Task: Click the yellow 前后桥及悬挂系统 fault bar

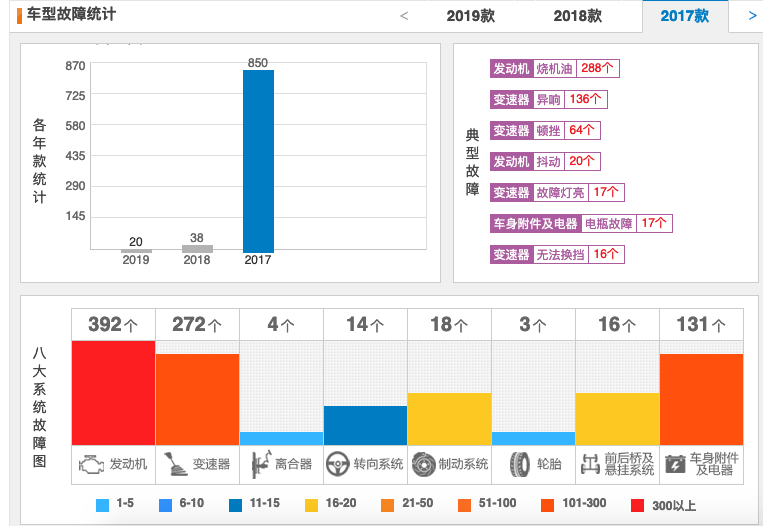Action: (x=618, y=419)
